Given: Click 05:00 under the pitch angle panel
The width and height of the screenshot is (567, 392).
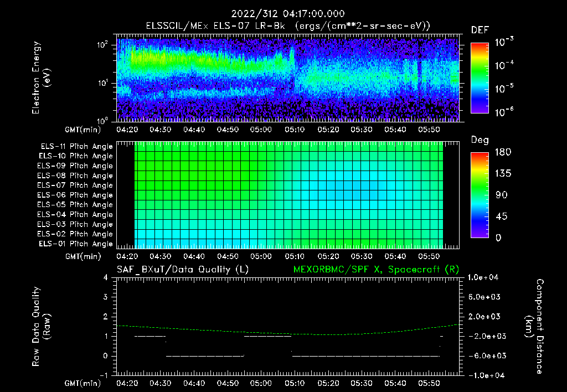Looking at the screenshot, I should click(261, 256).
